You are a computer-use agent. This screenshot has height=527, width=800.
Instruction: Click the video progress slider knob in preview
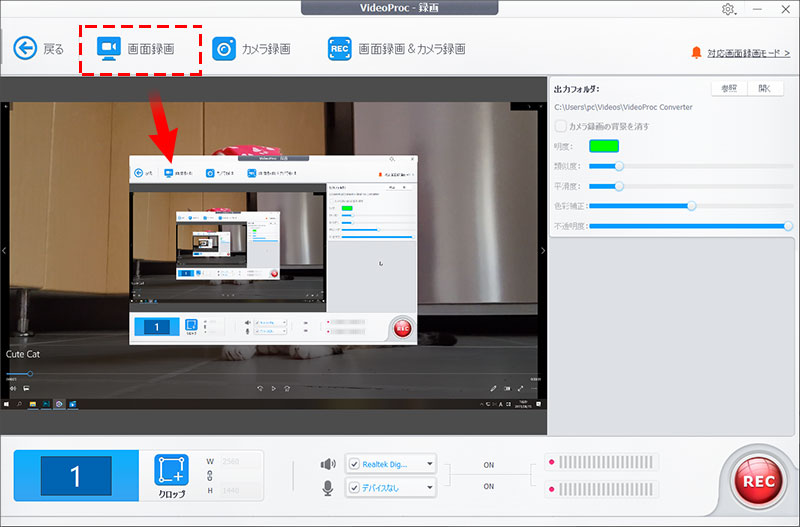30,374
